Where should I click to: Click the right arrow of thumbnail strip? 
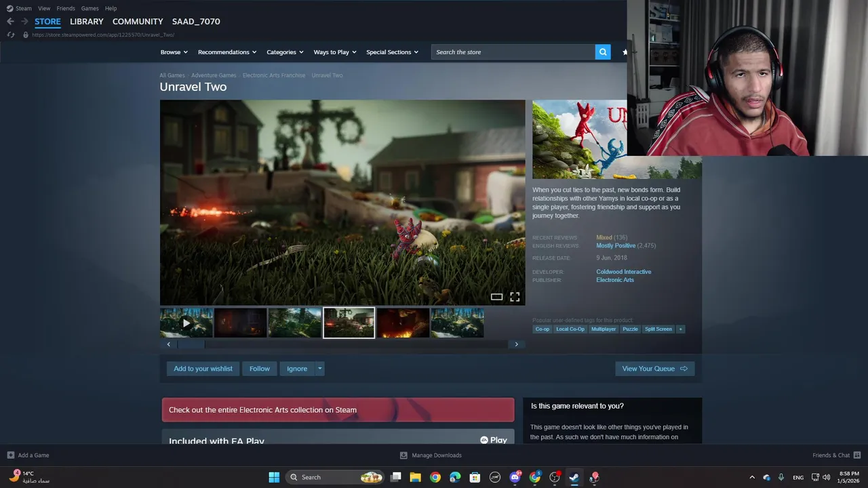(516, 344)
